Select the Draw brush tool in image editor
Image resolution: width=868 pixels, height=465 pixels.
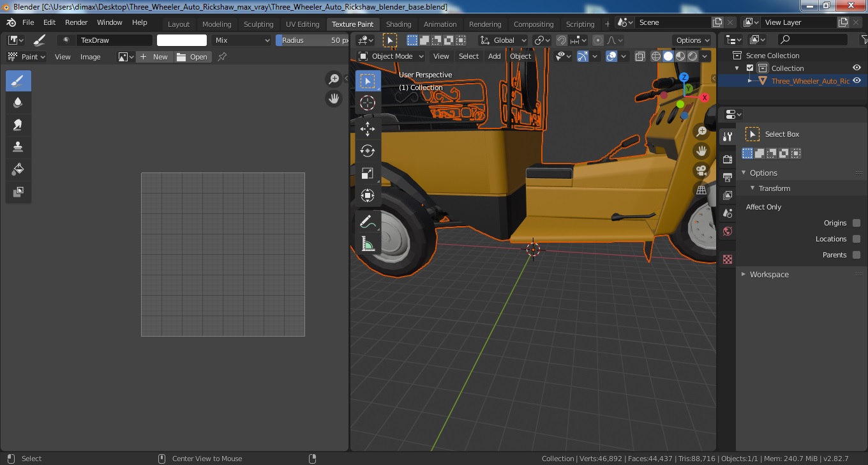pos(19,81)
